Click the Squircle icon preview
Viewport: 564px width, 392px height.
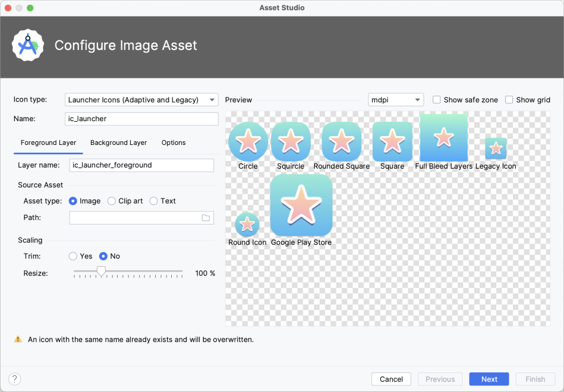point(291,141)
